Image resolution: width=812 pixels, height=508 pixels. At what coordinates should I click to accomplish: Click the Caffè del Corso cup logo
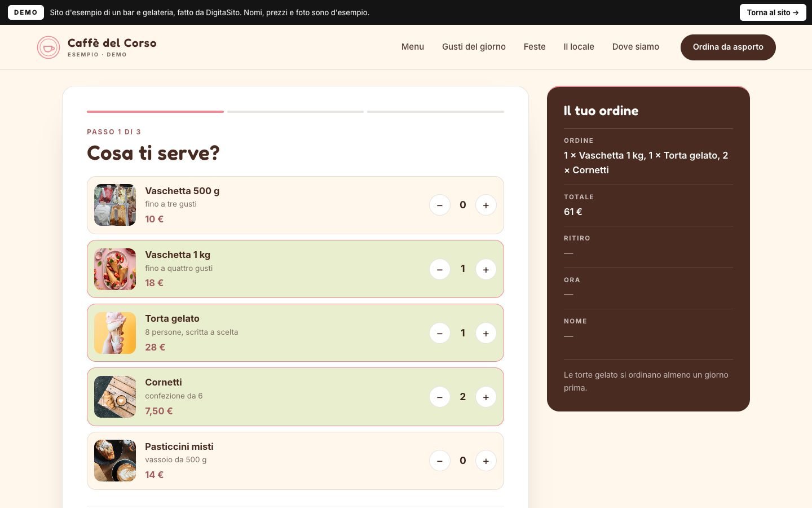pos(48,47)
